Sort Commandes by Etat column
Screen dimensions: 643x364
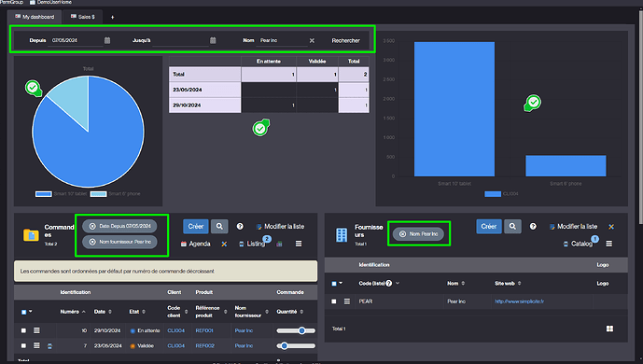(x=137, y=312)
